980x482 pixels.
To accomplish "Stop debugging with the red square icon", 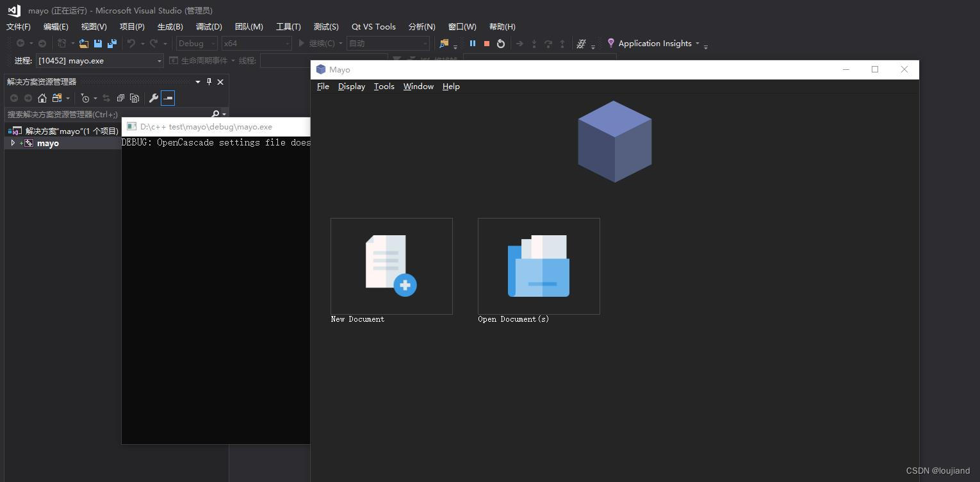I will [x=487, y=43].
